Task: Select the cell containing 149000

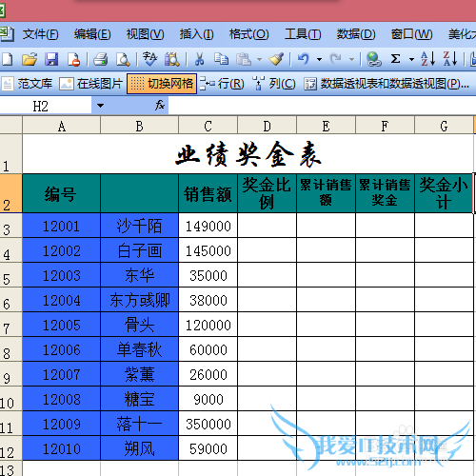Action: pyautogui.click(x=208, y=226)
